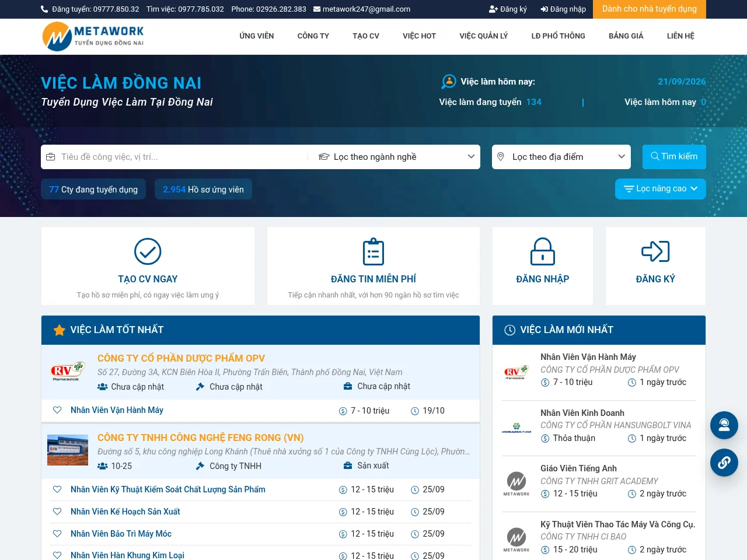
Task: Click the OPV company logo in Việc Làm Tốt Nhất
Action: 68,371
